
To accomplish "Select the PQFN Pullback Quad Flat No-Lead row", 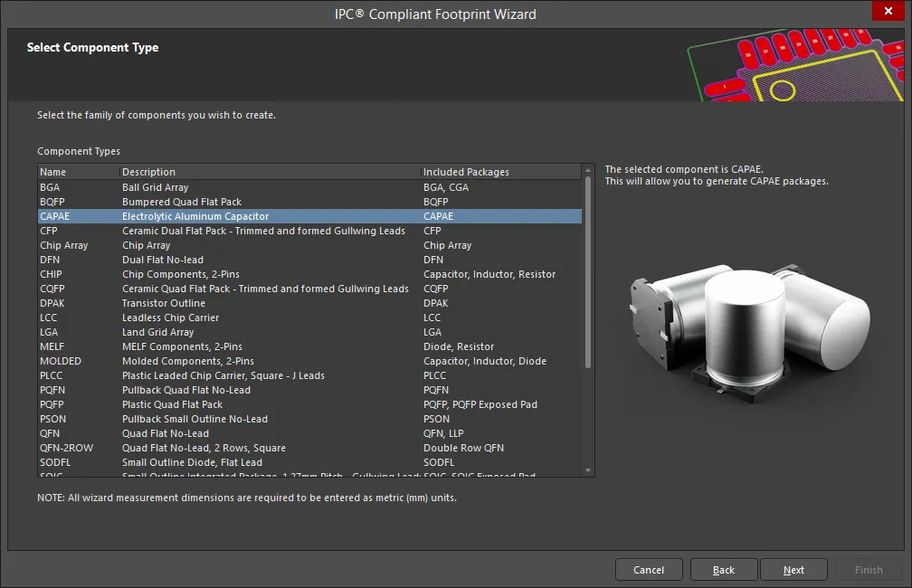I will coord(310,390).
